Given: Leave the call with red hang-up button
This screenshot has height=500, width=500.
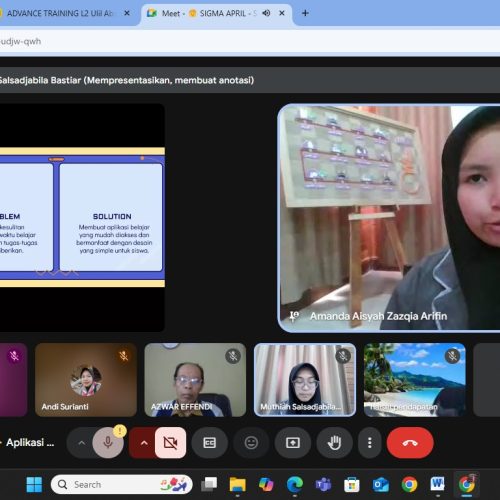Looking at the screenshot, I should pyautogui.click(x=410, y=443).
